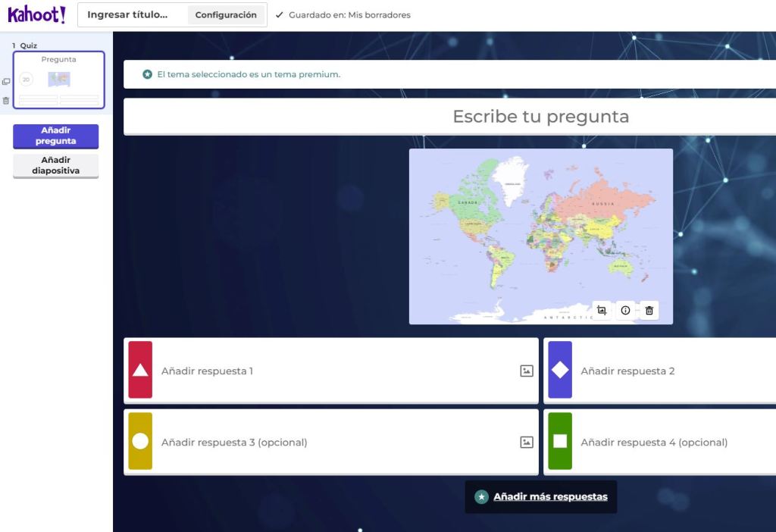Image resolution: width=776 pixels, height=532 pixels.
Task: Duplicate question using sidebar copy icon
Action: (6, 82)
